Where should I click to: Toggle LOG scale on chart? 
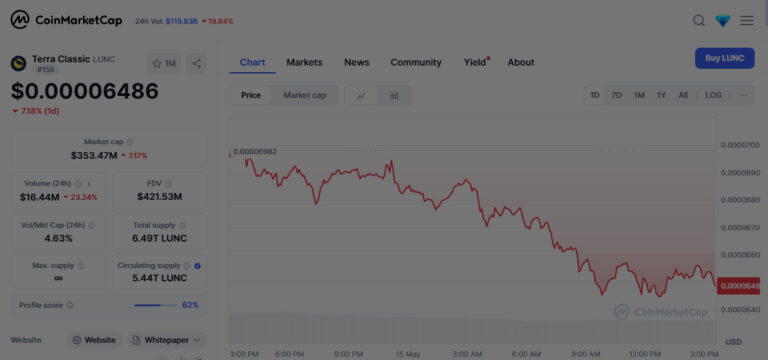click(713, 96)
